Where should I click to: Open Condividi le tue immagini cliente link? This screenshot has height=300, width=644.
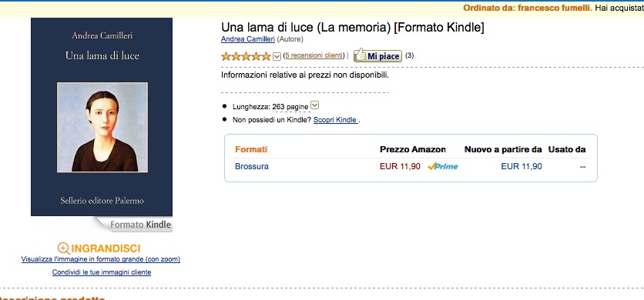pos(102,272)
